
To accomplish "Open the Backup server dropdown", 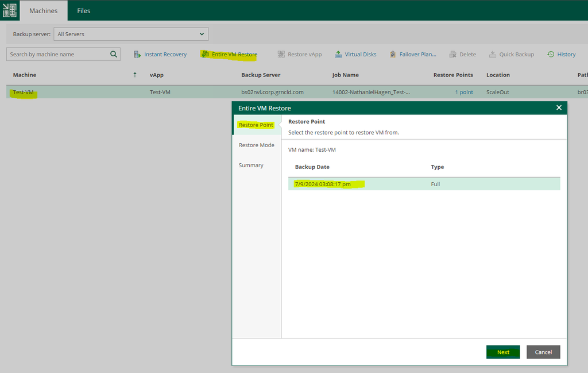I will coord(131,34).
